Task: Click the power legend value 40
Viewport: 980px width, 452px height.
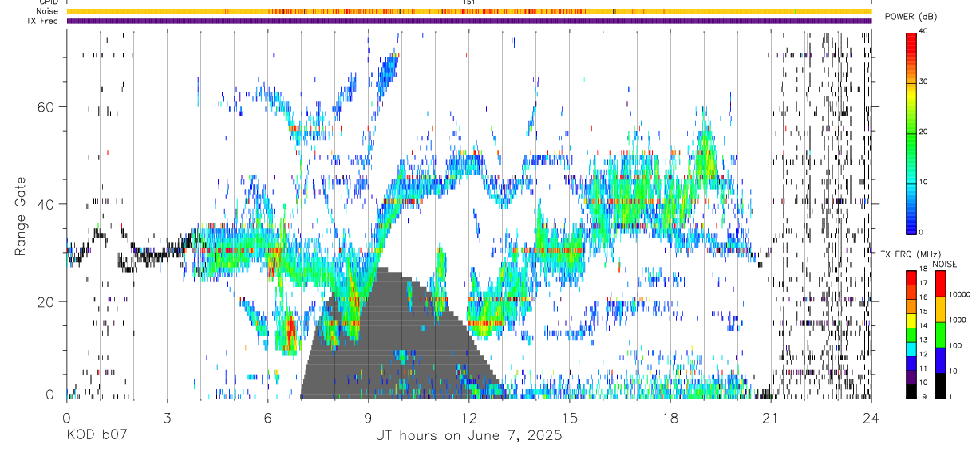Action: (x=923, y=32)
